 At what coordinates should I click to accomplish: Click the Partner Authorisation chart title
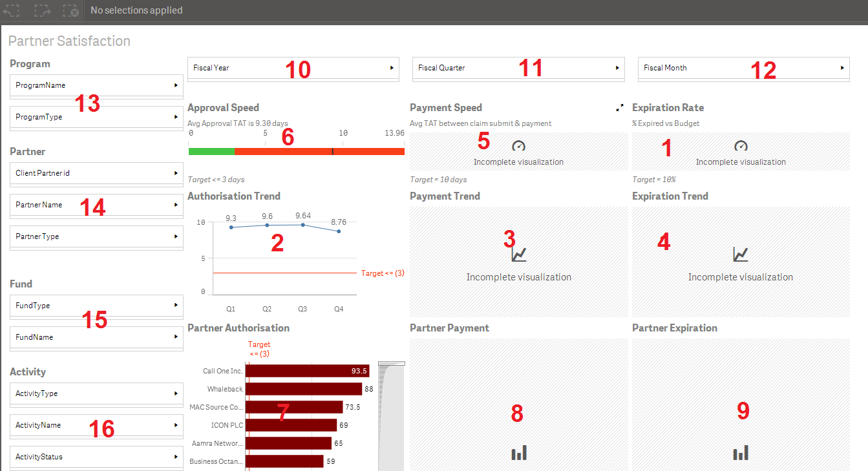(238, 328)
